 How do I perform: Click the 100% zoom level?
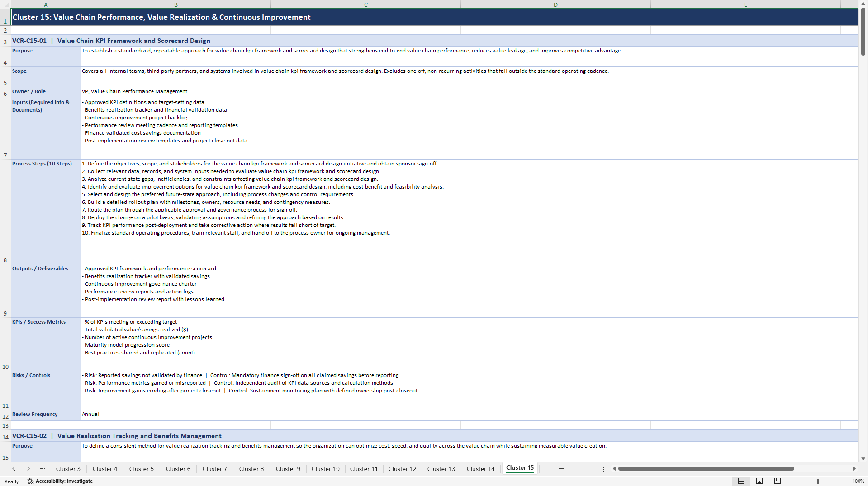click(x=858, y=481)
